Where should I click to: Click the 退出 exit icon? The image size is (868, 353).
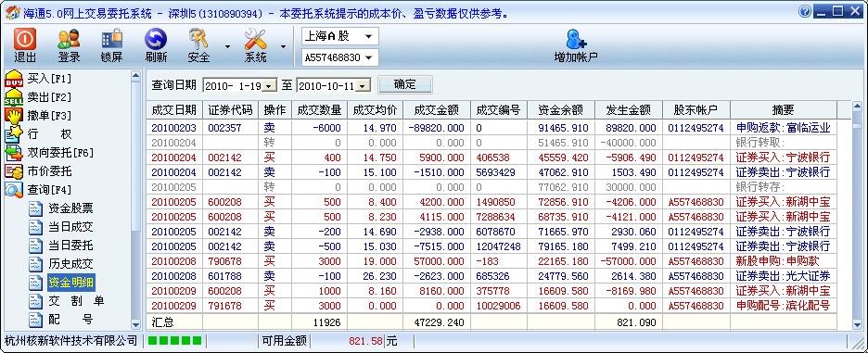click(25, 46)
